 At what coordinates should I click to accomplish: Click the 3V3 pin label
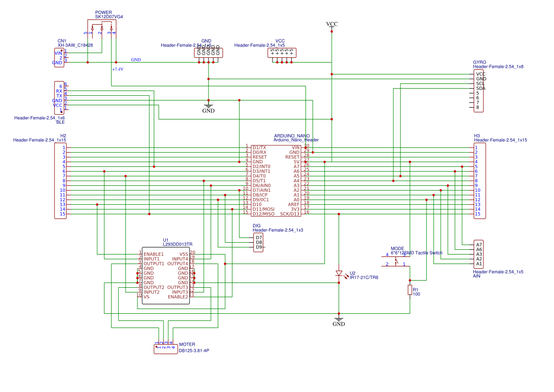click(295, 209)
